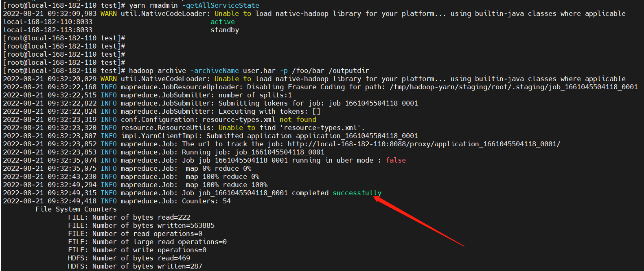644x271 pixels.
Task: Click 'Submitted application application_1661045504118_0001' text
Action: [x=312, y=136]
